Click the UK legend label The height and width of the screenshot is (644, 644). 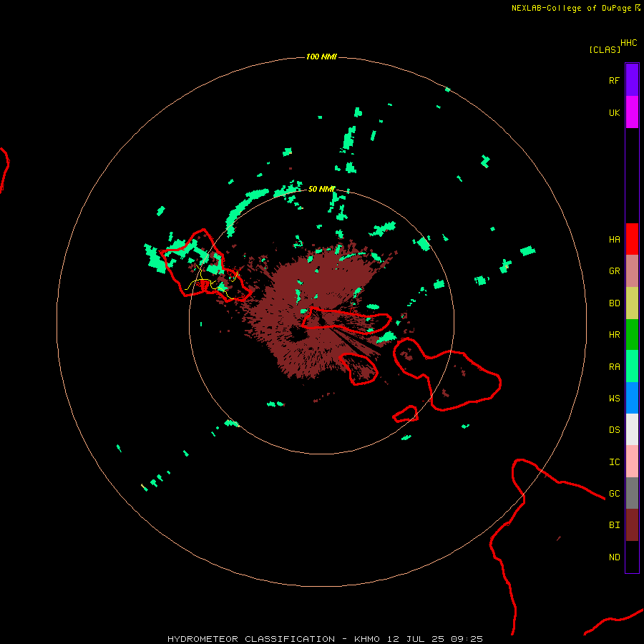point(614,112)
